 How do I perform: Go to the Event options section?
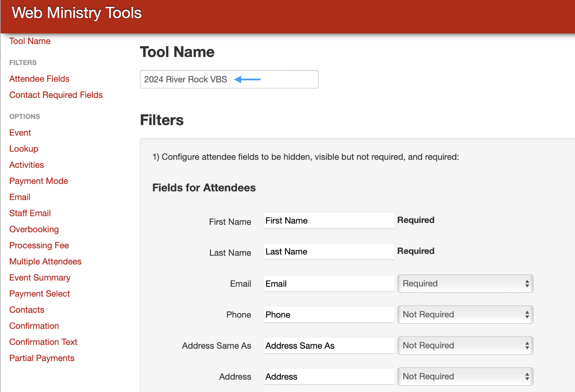(x=20, y=133)
